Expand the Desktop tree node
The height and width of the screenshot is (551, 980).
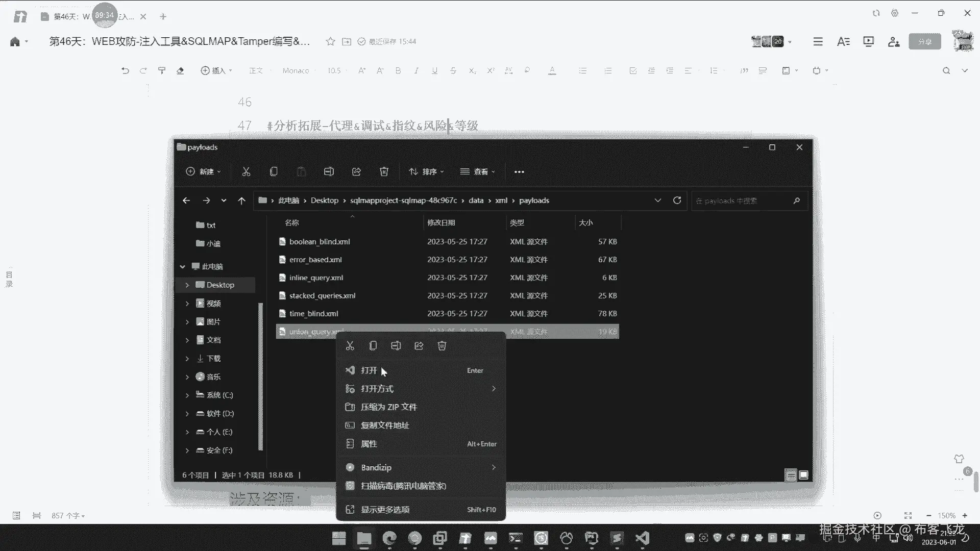tap(187, 285)
